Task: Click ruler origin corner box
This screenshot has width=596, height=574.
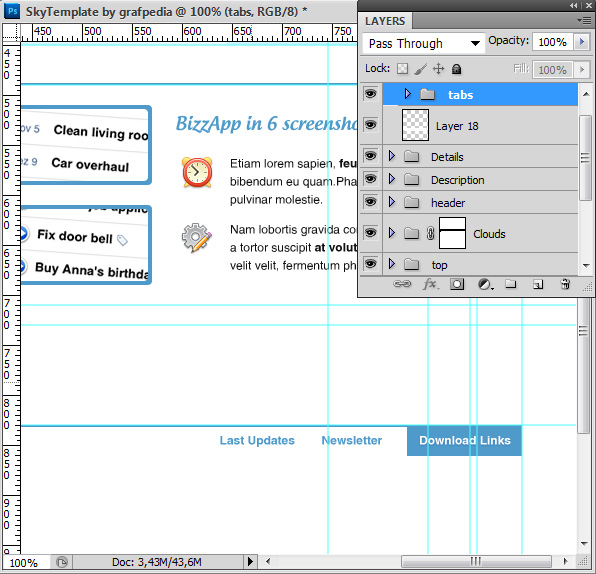Action: tap(11, 32)
